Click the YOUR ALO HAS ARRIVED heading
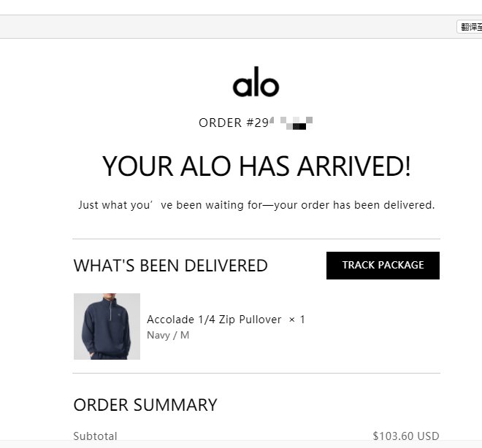 [x=256, y=166]
